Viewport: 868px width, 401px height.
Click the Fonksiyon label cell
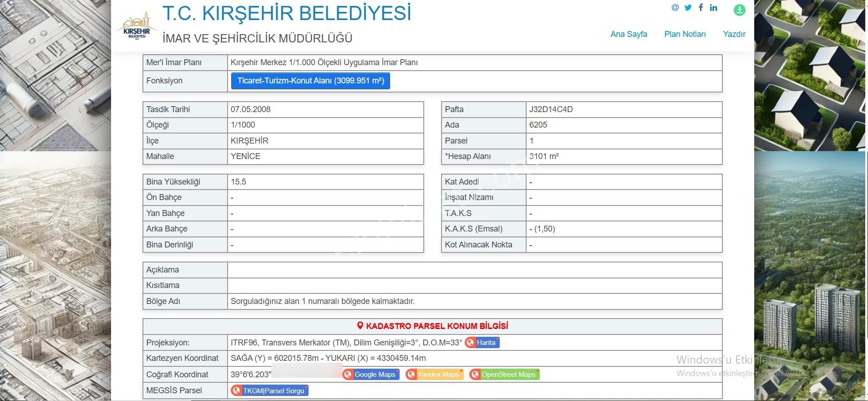coord(185,81)
